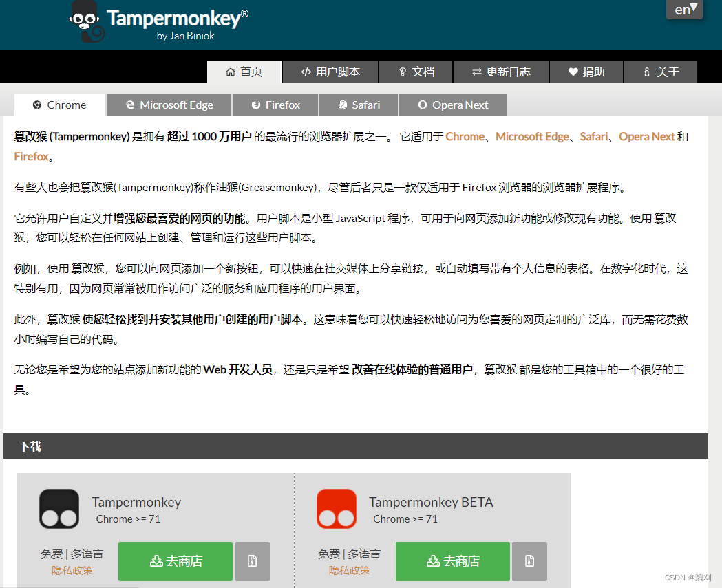Open 隐私政策 link under Tampermonkey stable

[x=72, y=571]
